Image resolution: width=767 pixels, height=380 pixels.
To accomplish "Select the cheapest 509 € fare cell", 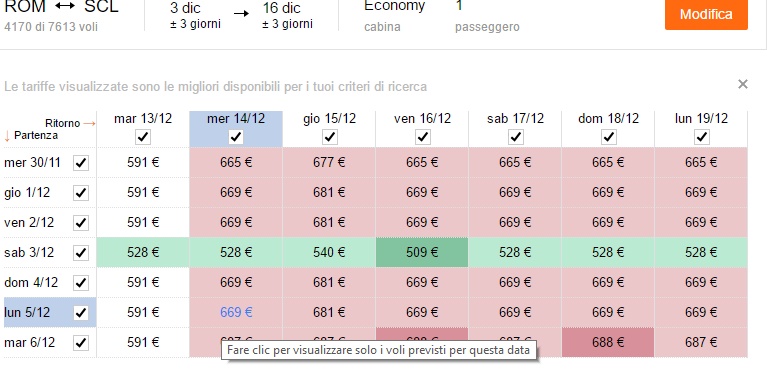I will click(x=422, y=252).
